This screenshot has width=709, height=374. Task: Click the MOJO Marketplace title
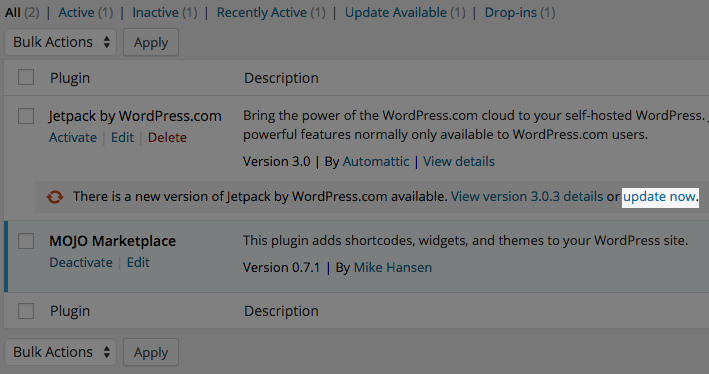coord(113,241)
